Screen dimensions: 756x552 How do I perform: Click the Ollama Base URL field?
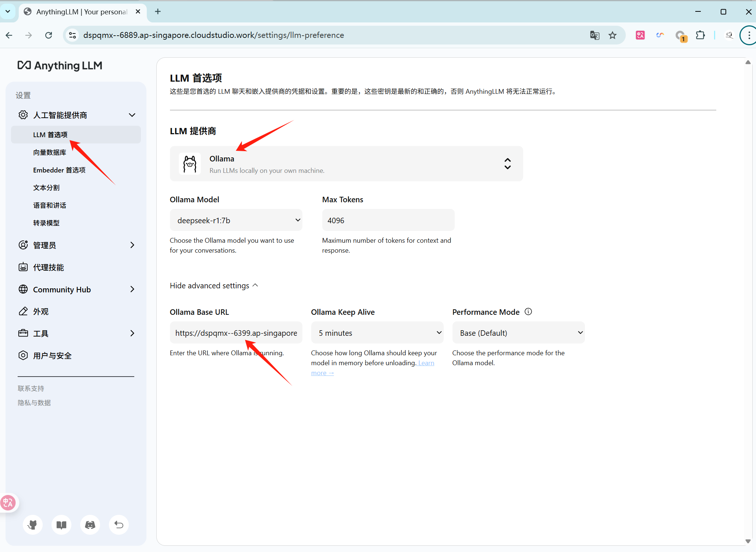(x=236, y=333)
